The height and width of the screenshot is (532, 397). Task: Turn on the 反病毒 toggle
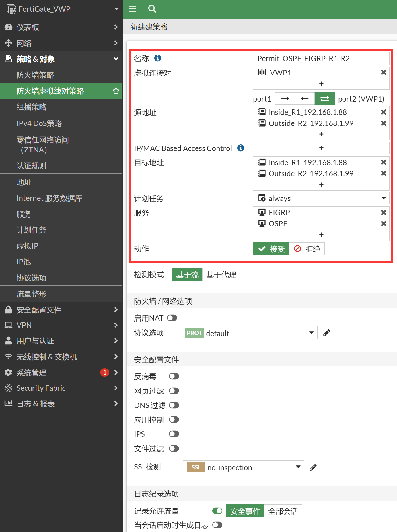tap(174, 376)
